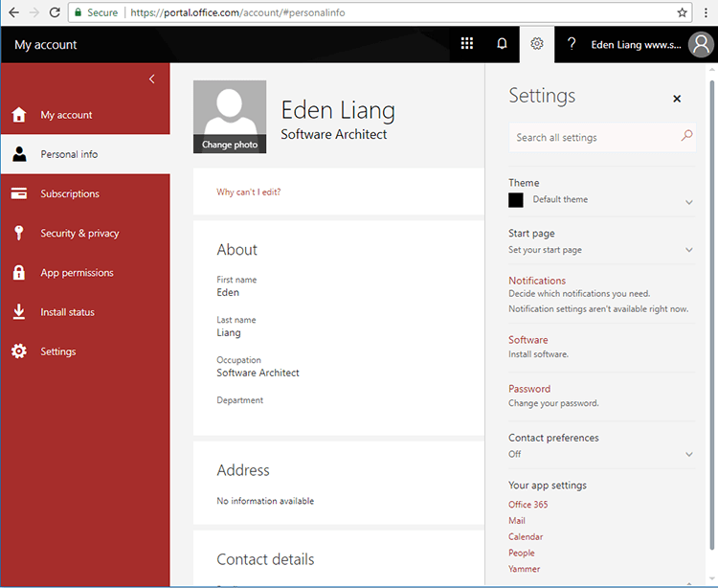Click the browser reload icon
Viewport: 718px width, 588px height.
pyautogui.click(x=55, y=12)
